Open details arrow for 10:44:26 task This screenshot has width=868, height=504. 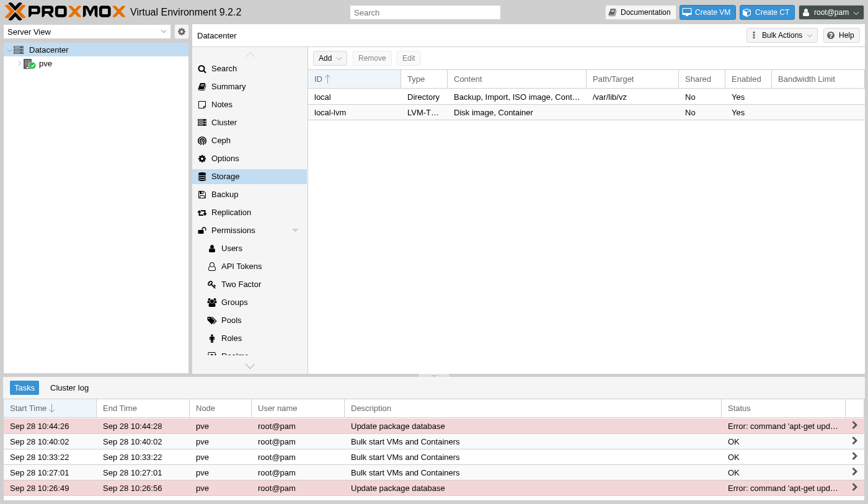click(x=854, y=425)
